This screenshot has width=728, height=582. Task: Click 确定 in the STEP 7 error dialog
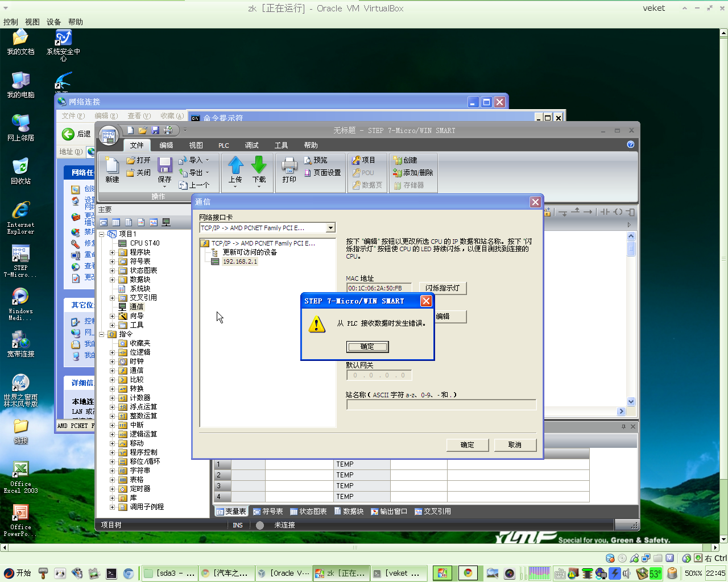pos(367,347)
